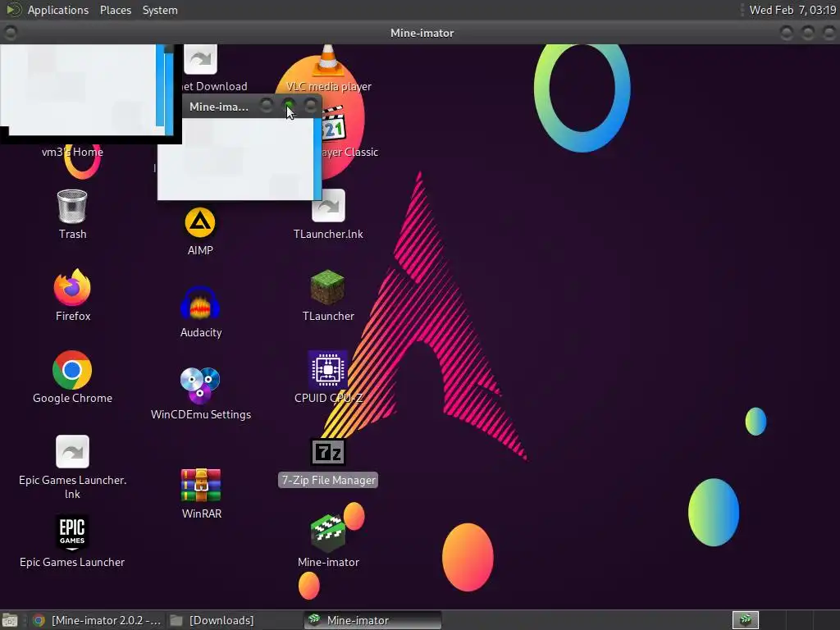Viewport: 840px width, 630px height.
Task: Select the Epic Games Launcher.lnk shortcut
Action: pyautogui.click(x=72, y=451)
